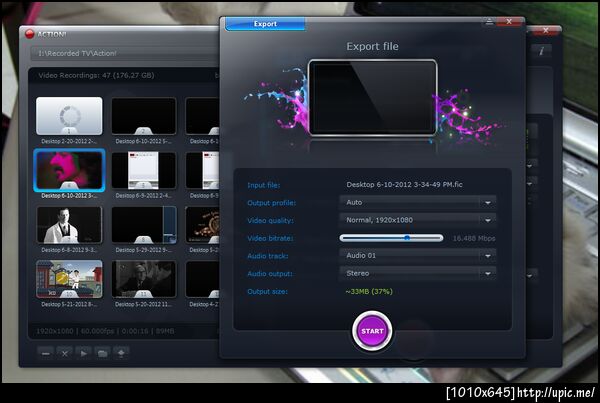Open recordings folder via the folder icon
600x403 pixels.
pyautogui.click(x=102, y=353)
